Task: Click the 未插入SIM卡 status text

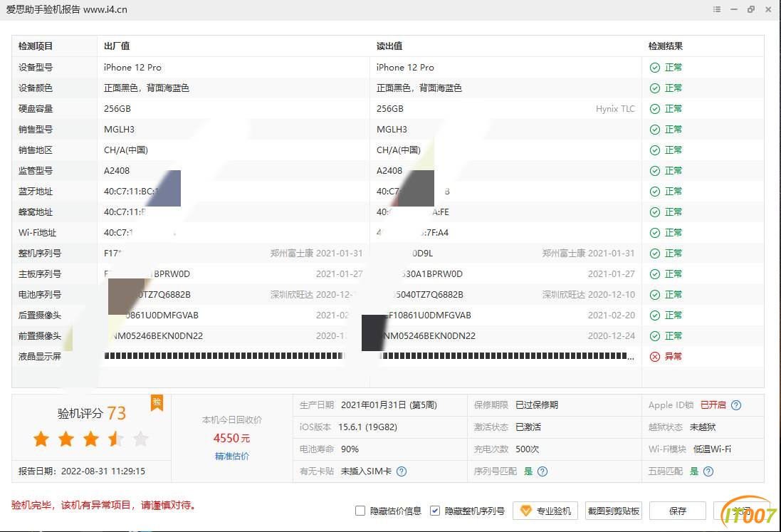Action: [366, 471]
